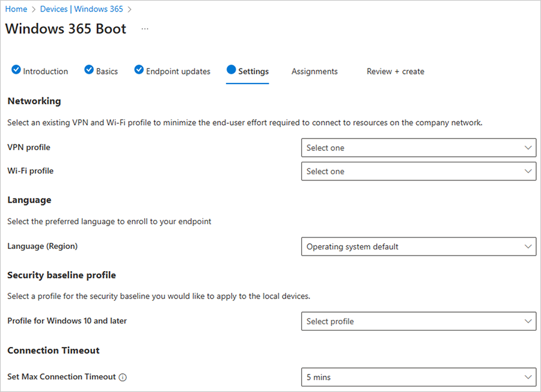Click the blue dot icon on Settings step
This screenshot has width=541, height=392.
tap(232, 70)
